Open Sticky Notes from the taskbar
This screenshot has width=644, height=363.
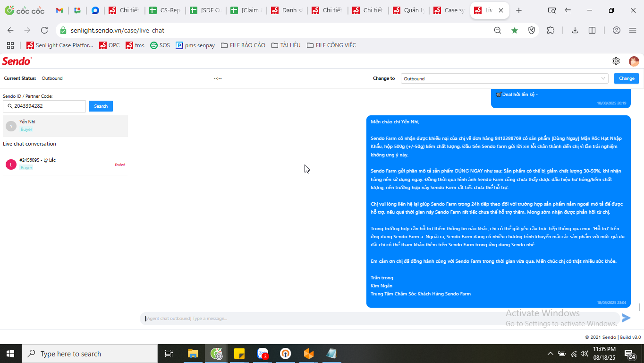coord(239,354)
